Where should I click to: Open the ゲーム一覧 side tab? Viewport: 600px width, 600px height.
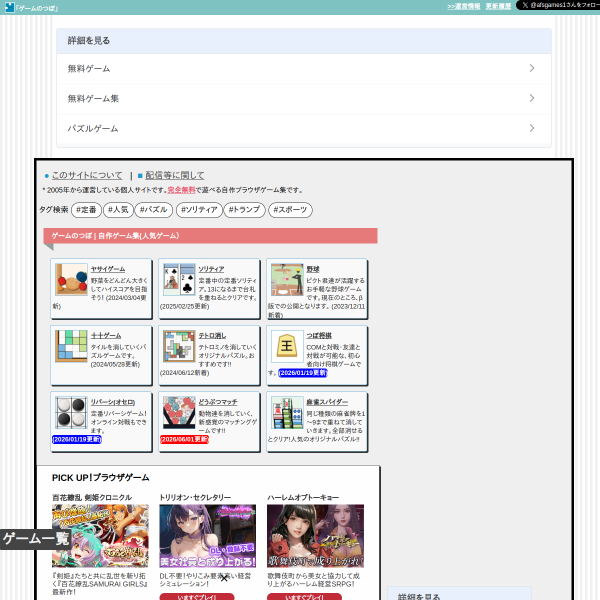pos(36,540)
